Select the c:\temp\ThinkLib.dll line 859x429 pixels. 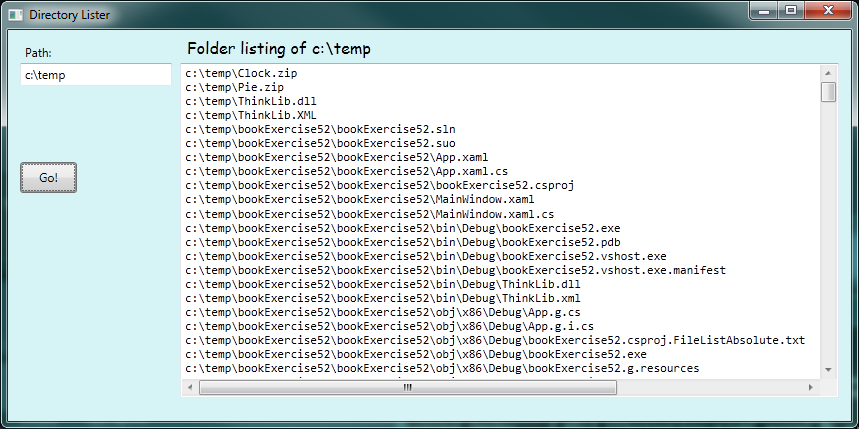251,101
